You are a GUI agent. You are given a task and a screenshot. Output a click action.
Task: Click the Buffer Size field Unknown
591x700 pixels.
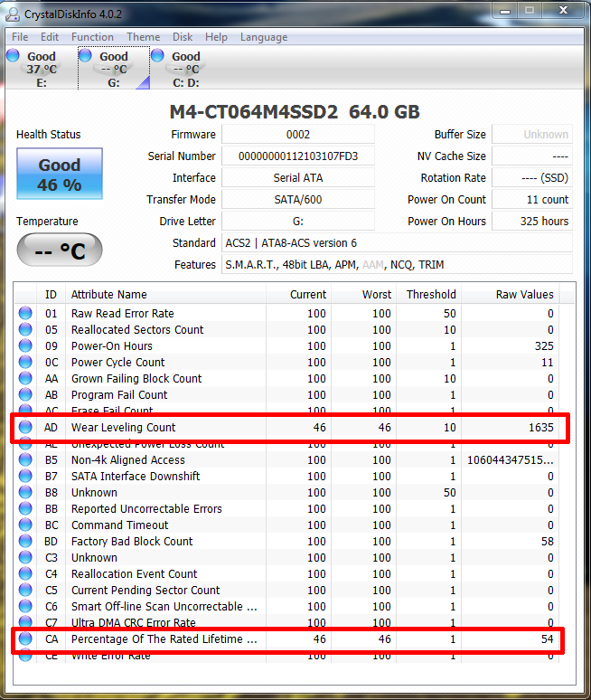pos(532,135)
